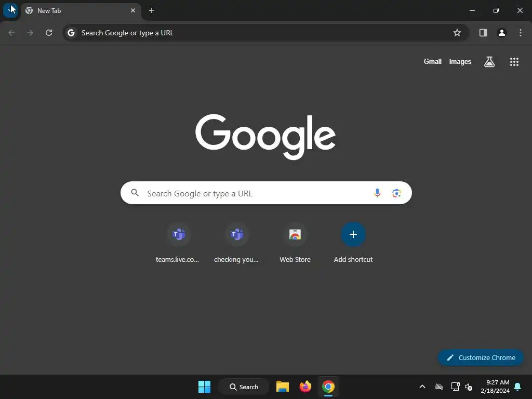Open the muted volume tray icon

[469, 387]
